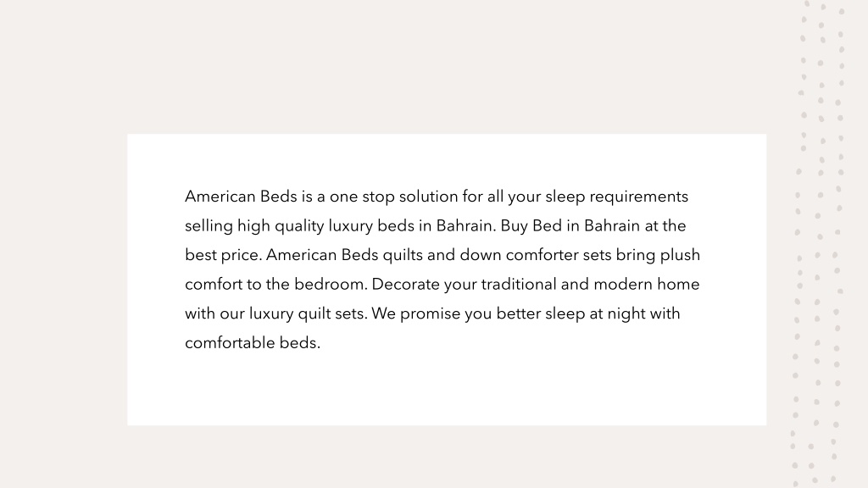Click the word "down" before comforter
The image size is (868, 488).
point(481,255)
